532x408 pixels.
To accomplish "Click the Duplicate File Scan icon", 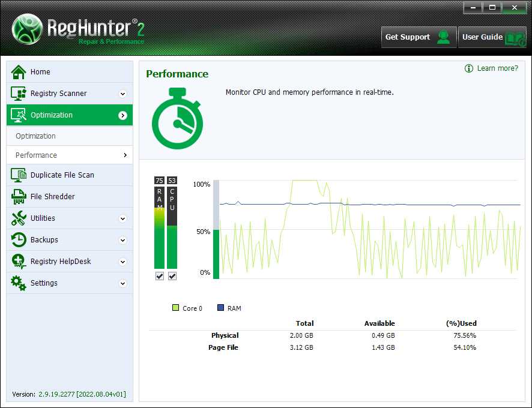I will (19, 175).
